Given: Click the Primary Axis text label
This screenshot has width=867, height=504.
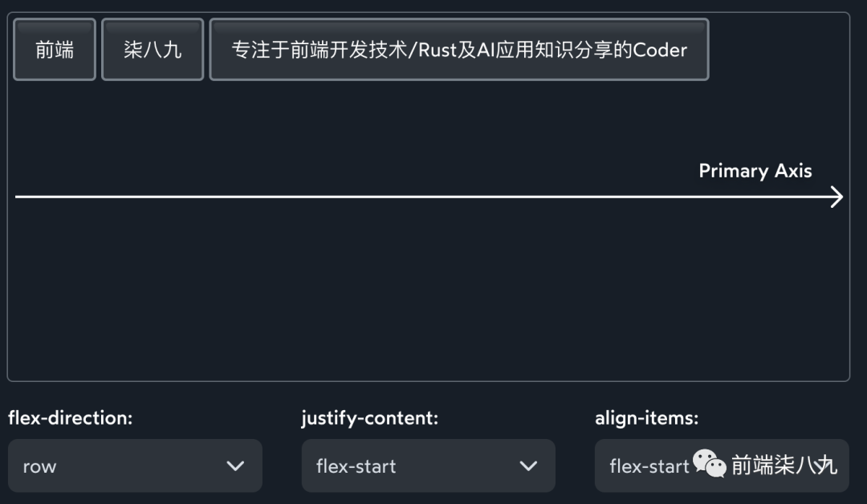Looking at the screenshot, I should pyautogui.click(x=755, y=171).
